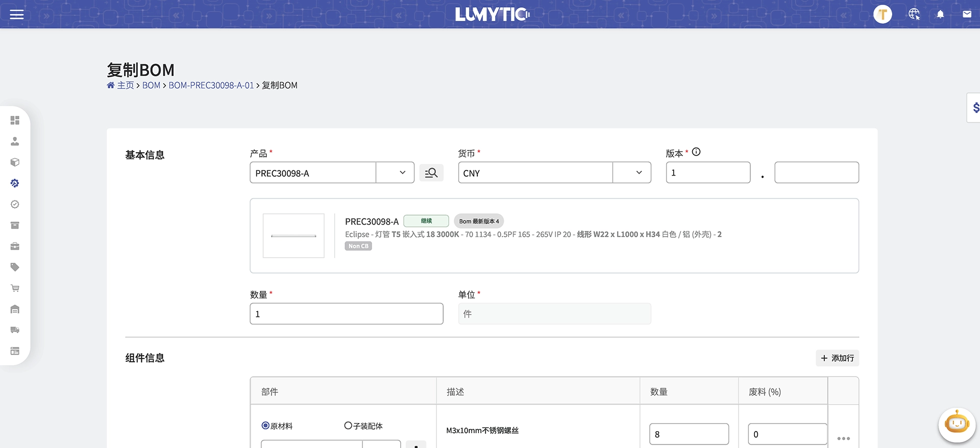Screen dimensions: 980x448
Task: Expand the 货币 CNY dropdown
Action: tap(639, 173)
